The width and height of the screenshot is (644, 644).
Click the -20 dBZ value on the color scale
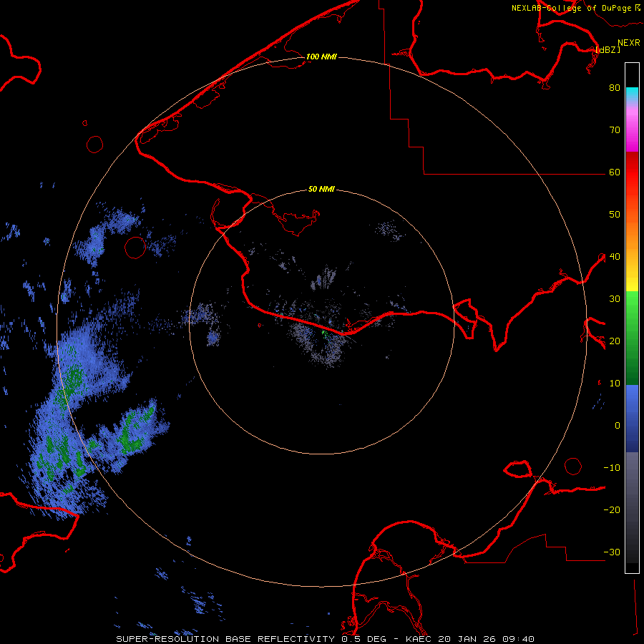pyautogui.click(x=612, y=510)
